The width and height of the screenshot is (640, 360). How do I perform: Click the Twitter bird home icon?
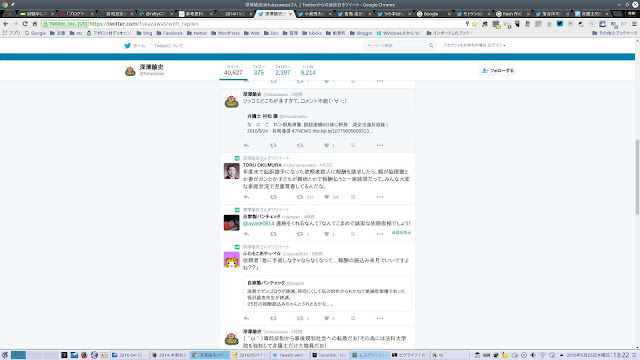[x=127, y=46]
